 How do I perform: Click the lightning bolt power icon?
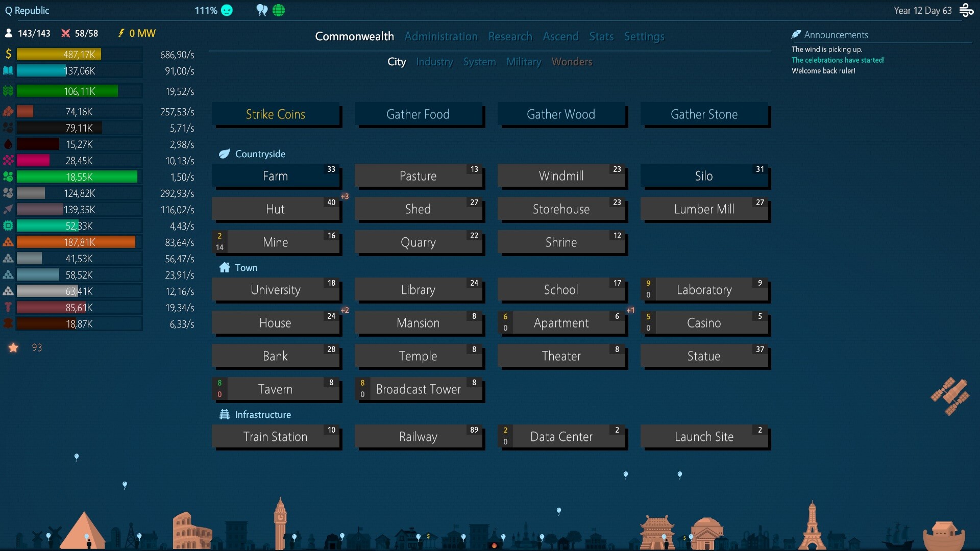coord(120,33)
